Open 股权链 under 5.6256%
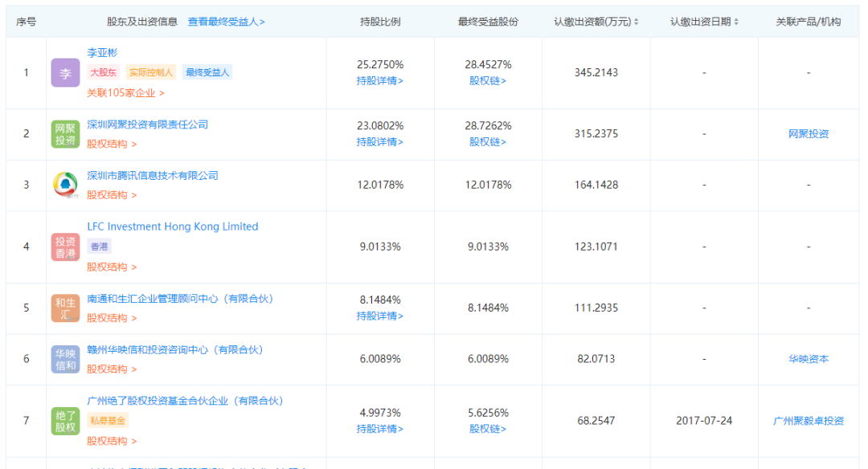Image resolution: width=868 pixels, height=469 pixels. (488, 429)
